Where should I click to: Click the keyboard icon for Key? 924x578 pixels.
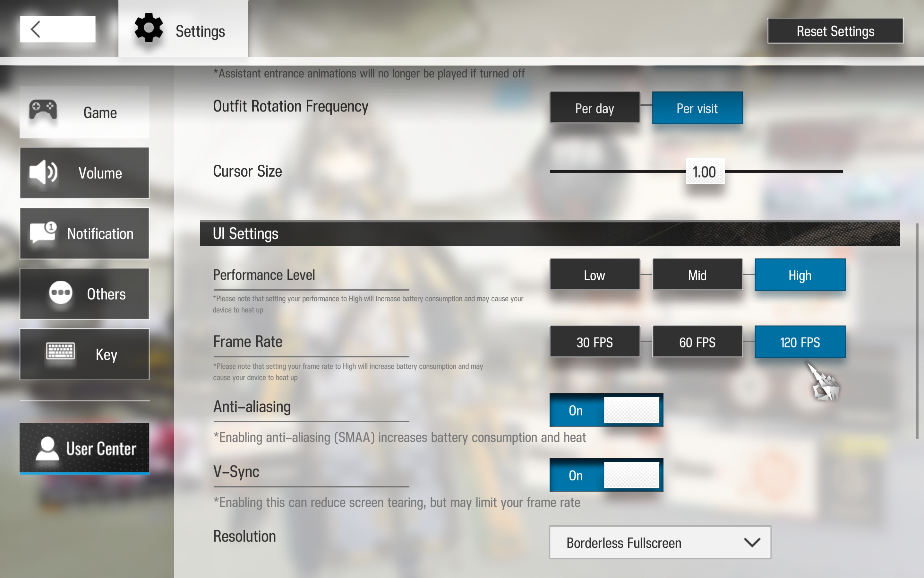(x=60, y=351)
